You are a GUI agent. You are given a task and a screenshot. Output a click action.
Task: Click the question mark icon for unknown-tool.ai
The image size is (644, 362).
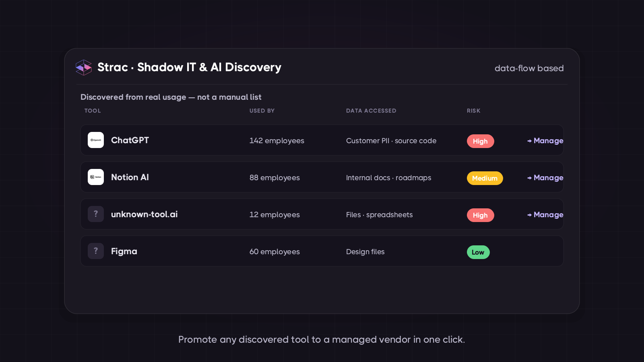tap(96, 214)
